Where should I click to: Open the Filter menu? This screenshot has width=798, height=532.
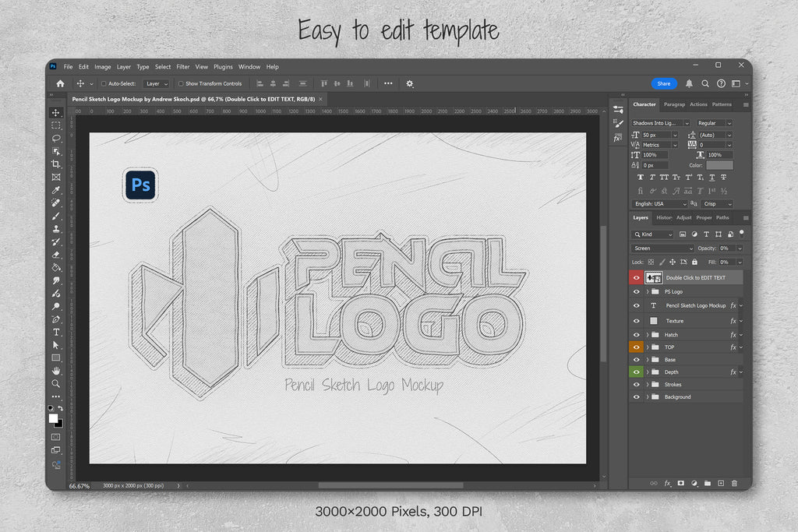(183, 67)
